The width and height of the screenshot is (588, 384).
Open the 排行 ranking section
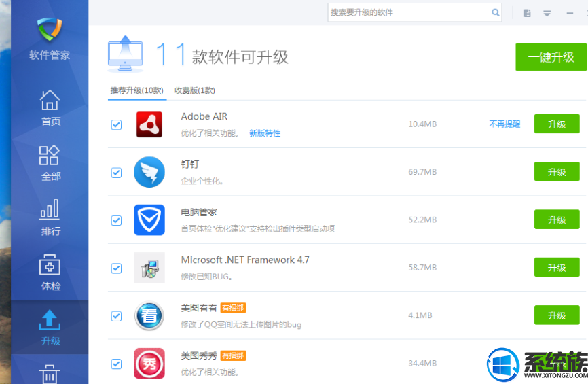(x=50, y=217)
